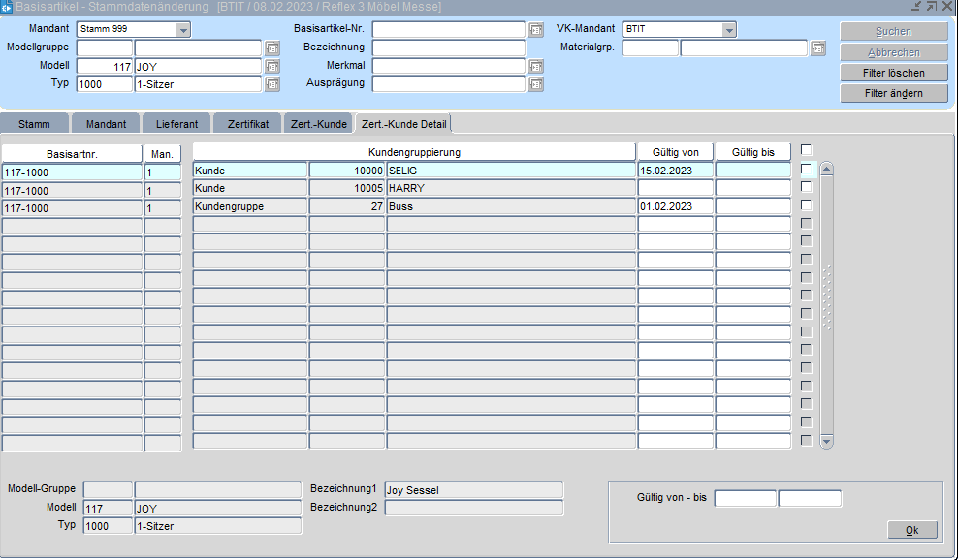Viewport: 958px width, 560px height.
Task: Open lookup icon beside Ausprägung field
Action: (x=536, y=84)
